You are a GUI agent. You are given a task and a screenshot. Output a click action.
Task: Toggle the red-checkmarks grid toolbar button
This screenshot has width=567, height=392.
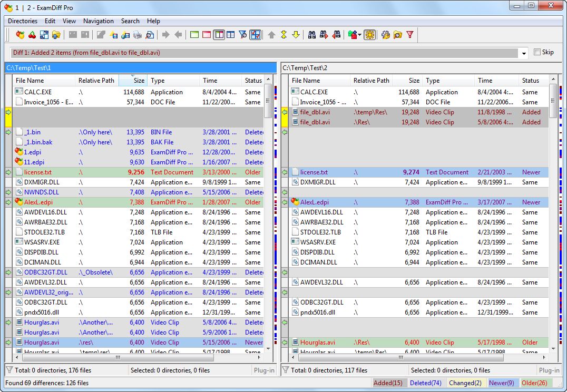[255, 35]
